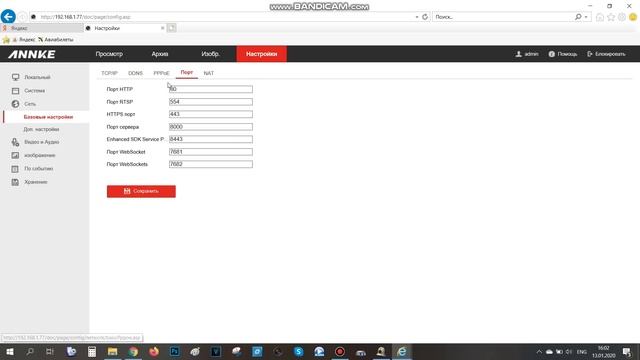Open the taskbar clock and date
Viewport: 640px width, 360px height.
604,352
